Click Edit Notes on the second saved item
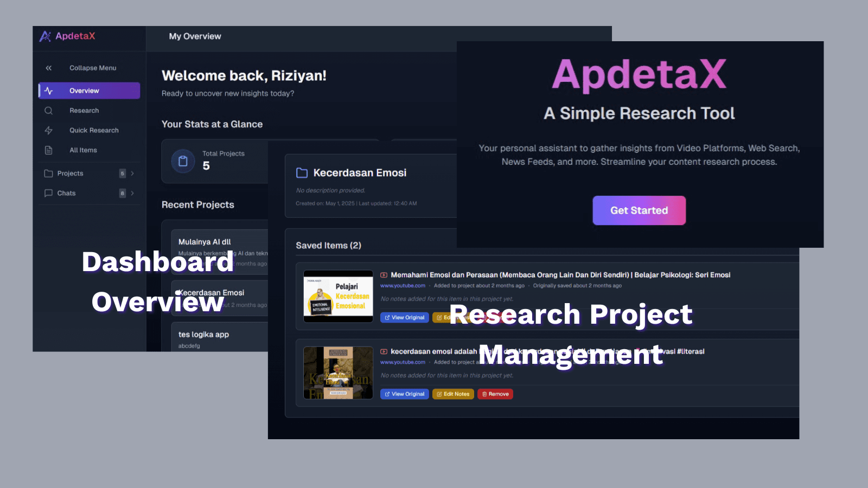 pyautogui.click(x=452, y=394)
